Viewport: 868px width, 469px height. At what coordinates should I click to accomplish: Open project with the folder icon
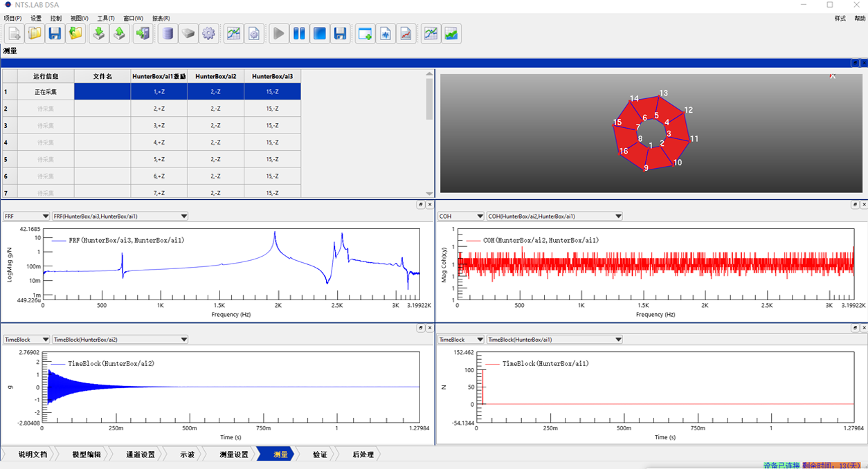pos(35,33)
